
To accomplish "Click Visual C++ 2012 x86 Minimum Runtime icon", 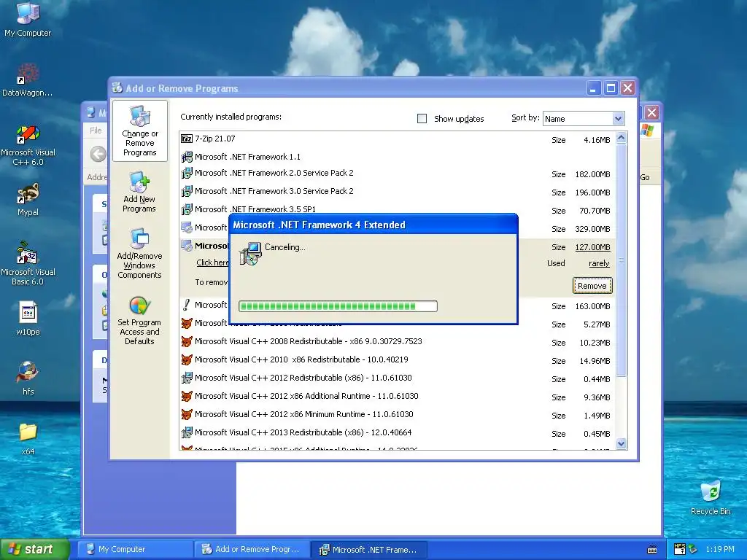I will (187, 414).
